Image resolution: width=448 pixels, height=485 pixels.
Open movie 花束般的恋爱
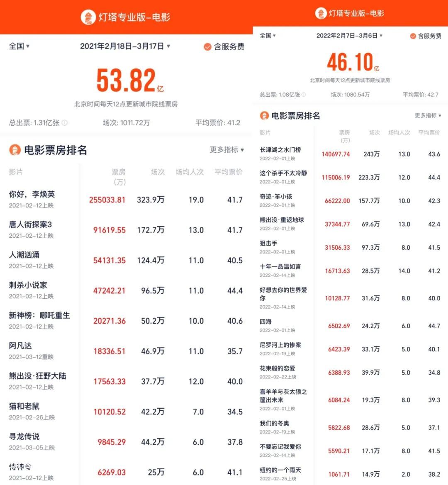pyautogui.click(x=278, y=368)
